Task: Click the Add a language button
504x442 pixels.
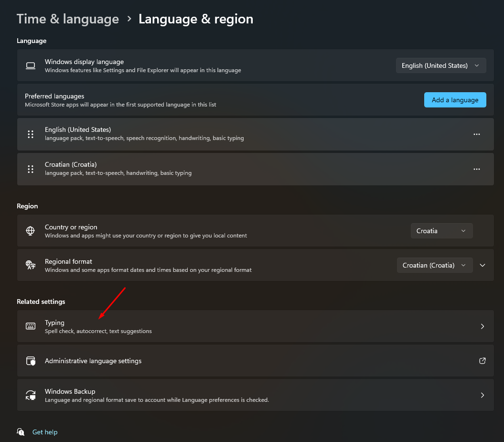Action: point(455,100)
